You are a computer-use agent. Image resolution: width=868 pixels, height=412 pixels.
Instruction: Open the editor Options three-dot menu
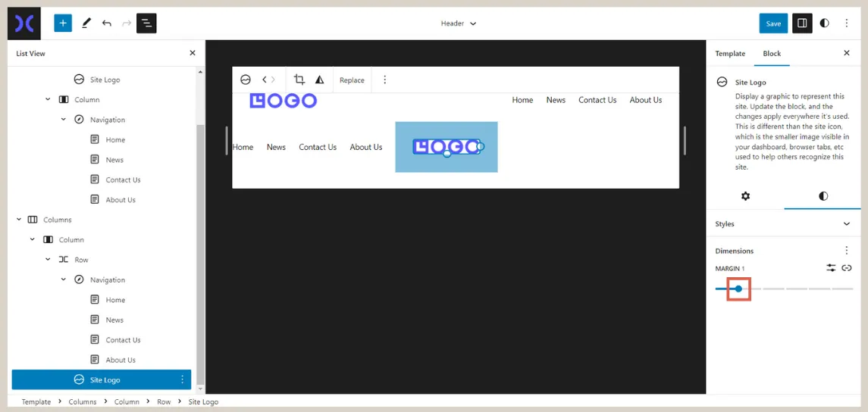pyautogui.click(x=847, y=23)
